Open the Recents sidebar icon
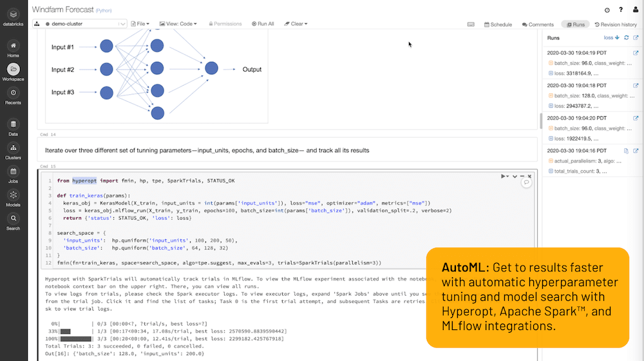Screen dimensions: 644x361 [13, 93]
